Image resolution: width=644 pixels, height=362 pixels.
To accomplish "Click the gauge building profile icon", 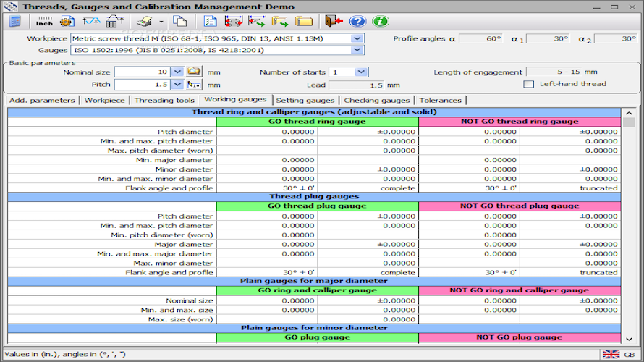I will (114, 22).
